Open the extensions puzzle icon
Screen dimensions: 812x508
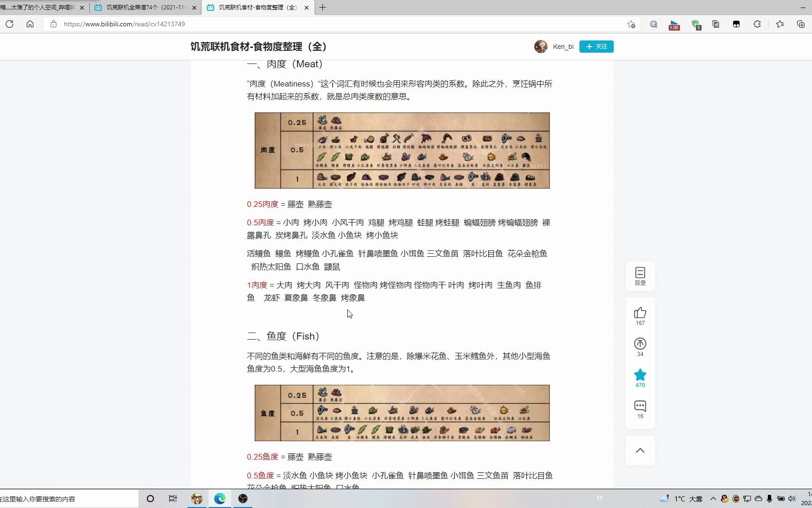(757, 24)
